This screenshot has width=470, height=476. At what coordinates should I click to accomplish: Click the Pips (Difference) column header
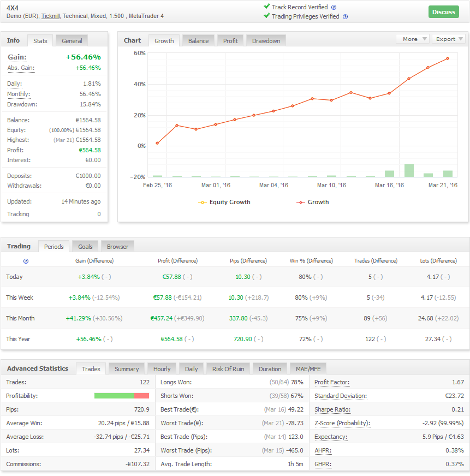click(248, 261)
